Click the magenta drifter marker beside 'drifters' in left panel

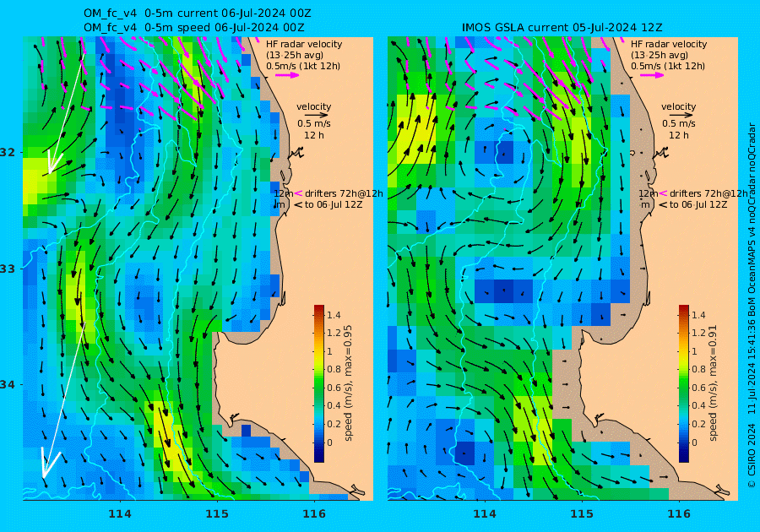[x=299, y=193]
